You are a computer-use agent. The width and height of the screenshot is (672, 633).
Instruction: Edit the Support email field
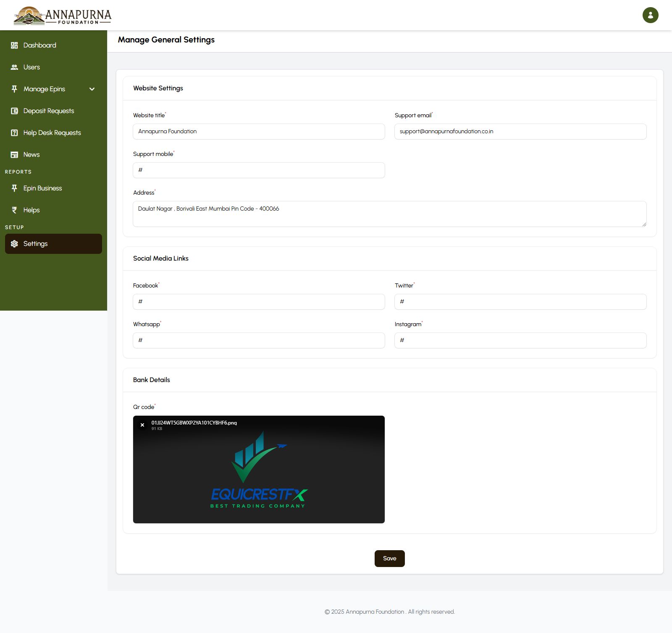coord(520,132)
